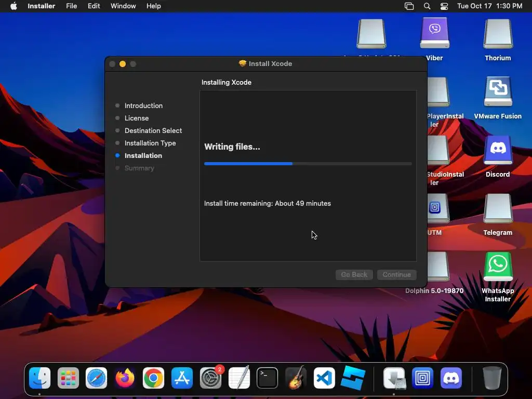The width and height of the screenshot is (532, 399).
Task: Click the Introduction step in sidebar
Action: point(143,105)
